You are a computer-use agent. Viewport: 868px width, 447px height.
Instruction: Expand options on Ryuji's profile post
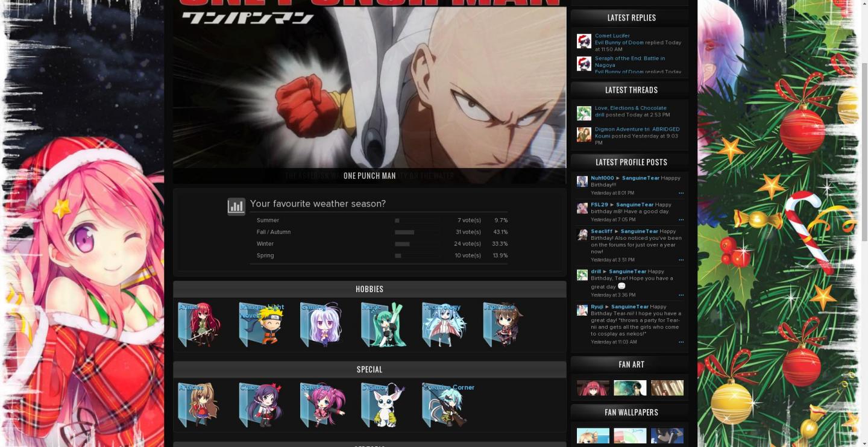point(681,342)
